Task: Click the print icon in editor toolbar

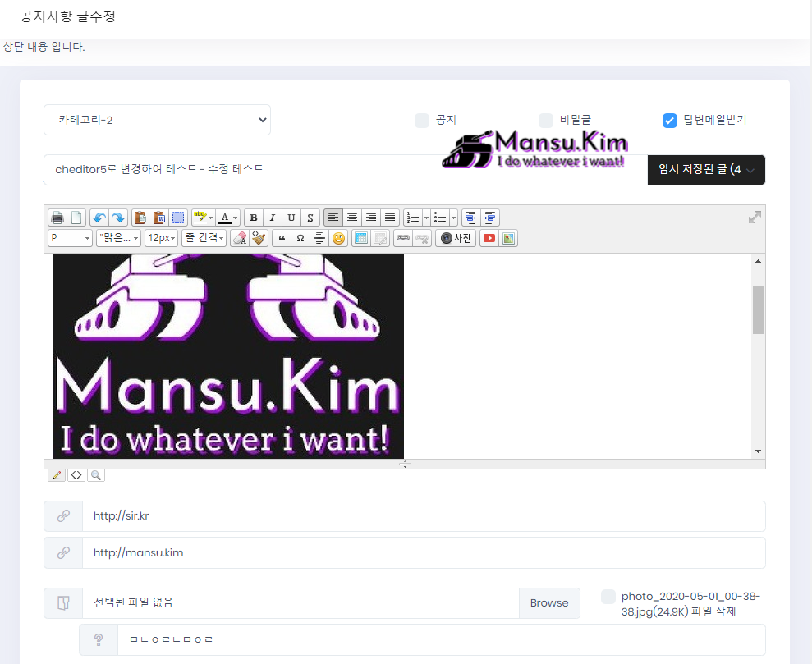Action: [x=57, y=218]
